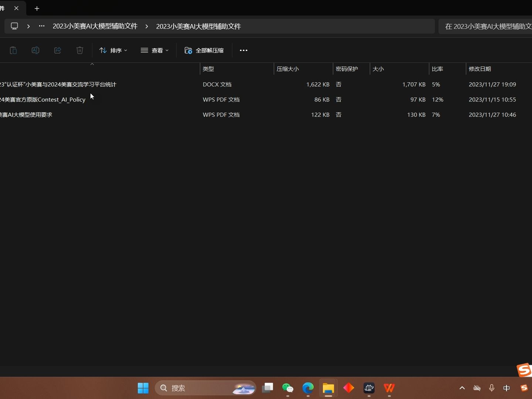Open the red diamond app in the taskbar
Image resolution: width=532 pixels, height=399 pixels.
click(x=349, y=388)
